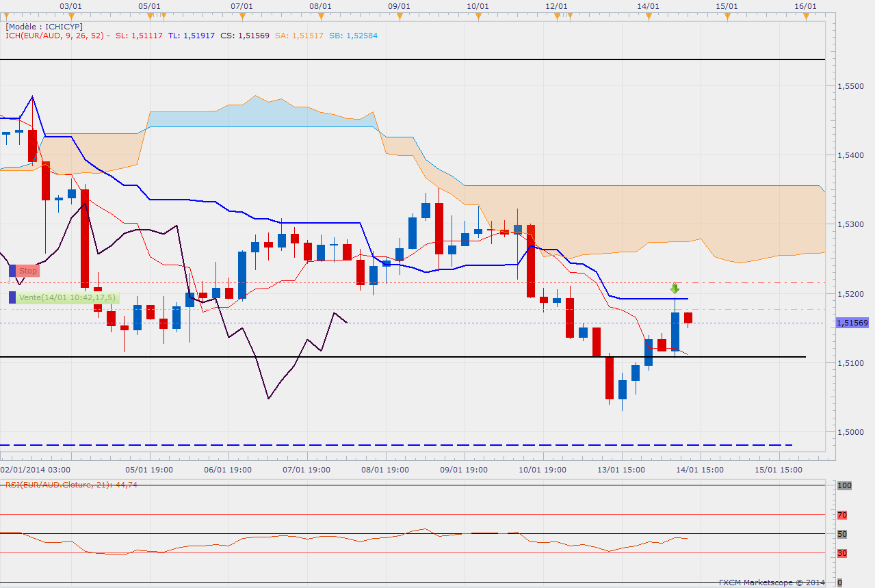Viewport: 875px width, 588px height.
Task: Click the Stop order label
Action: click(28, 271)
